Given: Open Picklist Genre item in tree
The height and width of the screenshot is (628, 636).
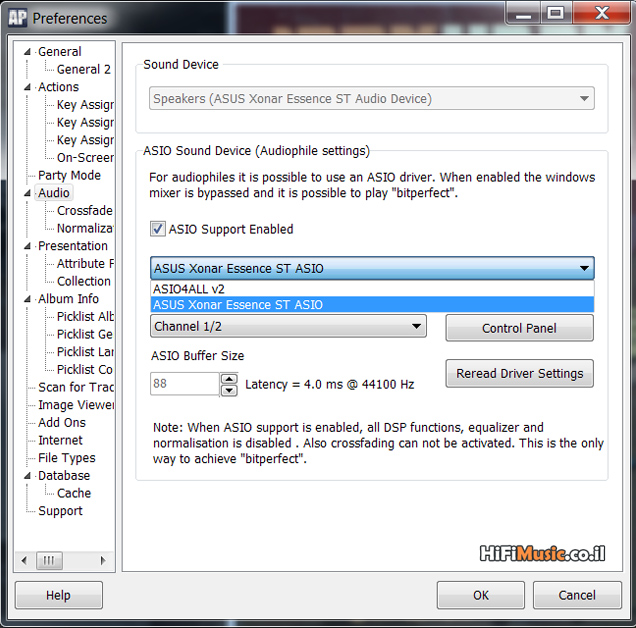Looking at the screenshot, I should pyautogui.click(x=85, y=334).
